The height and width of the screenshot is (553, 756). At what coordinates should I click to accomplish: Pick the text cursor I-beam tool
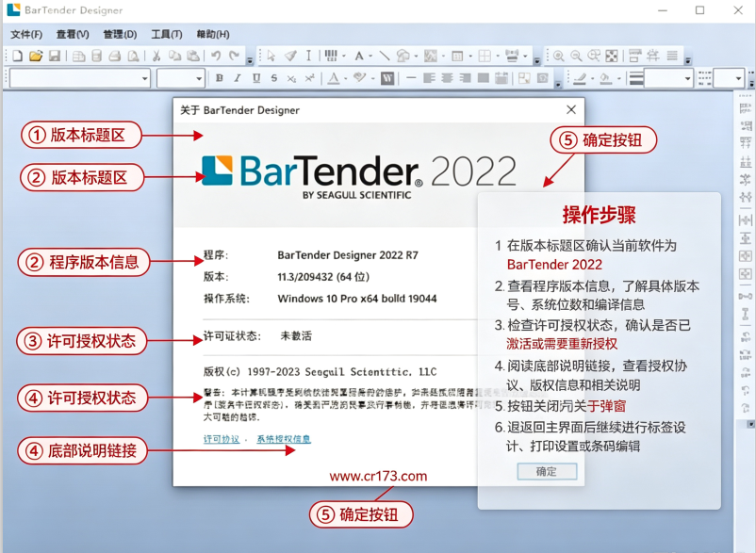pos(308,56)
